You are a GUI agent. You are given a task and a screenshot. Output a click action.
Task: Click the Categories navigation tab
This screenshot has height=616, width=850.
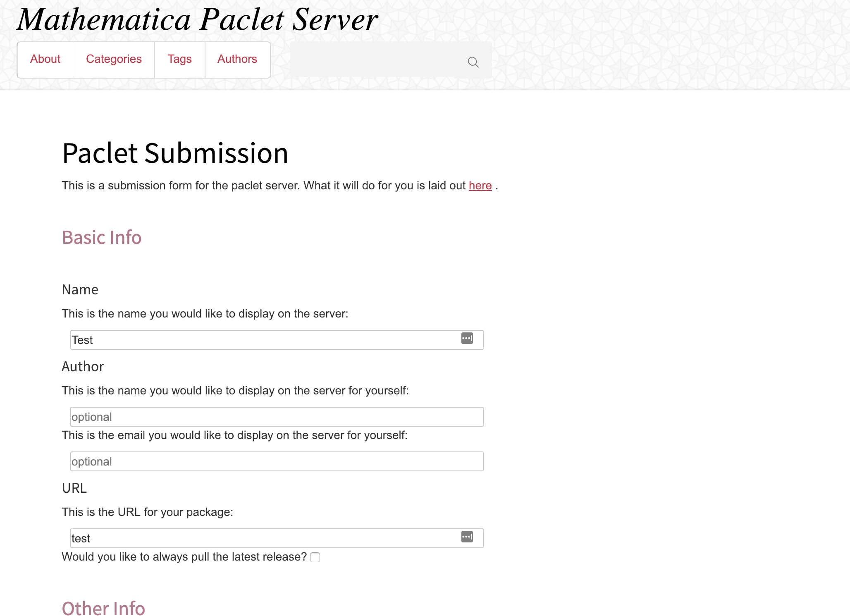coord(114,59)
